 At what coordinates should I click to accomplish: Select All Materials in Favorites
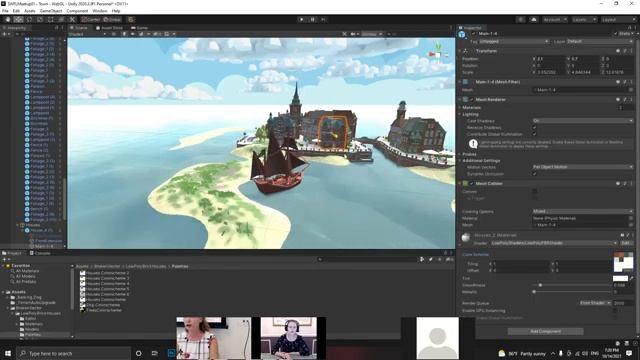click(x=27, y=271)
